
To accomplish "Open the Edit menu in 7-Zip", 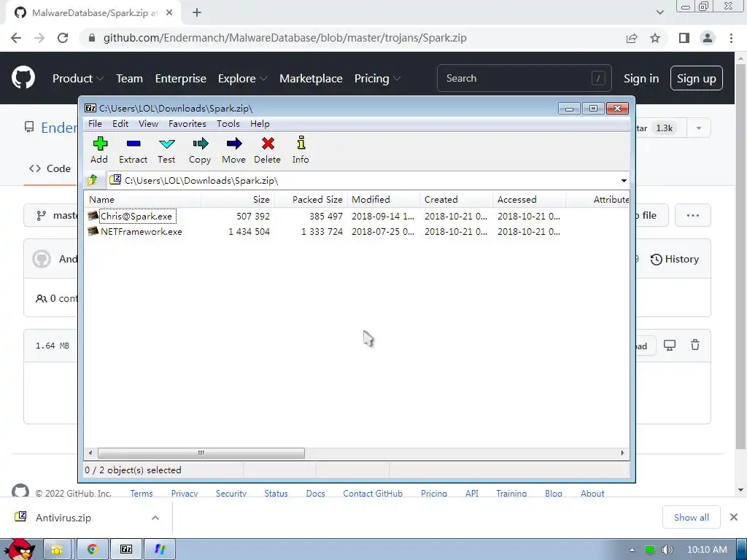I will 120,124.
